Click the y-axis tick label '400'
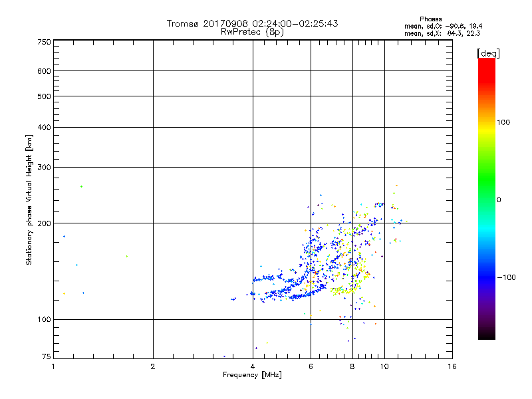The width and height of the screenshot is (532, 399). [44, 128]
